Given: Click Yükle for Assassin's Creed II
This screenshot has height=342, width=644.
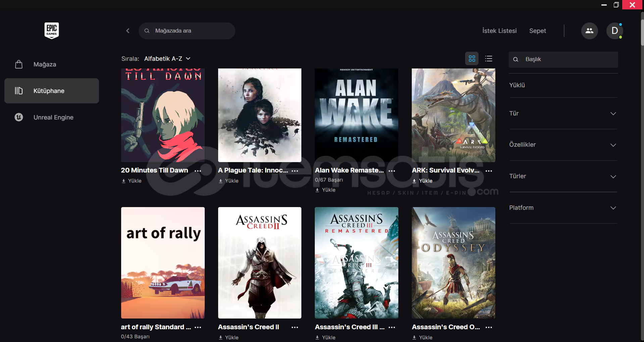Looking at the screenshot, I should point(232,338).
